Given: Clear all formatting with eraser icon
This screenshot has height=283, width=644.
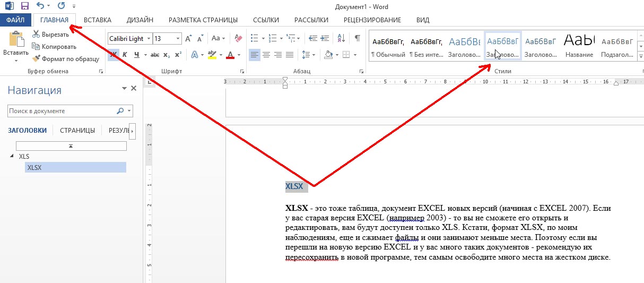Looking at the screenshot, I should pyautogui.click(x=238, y=38).
